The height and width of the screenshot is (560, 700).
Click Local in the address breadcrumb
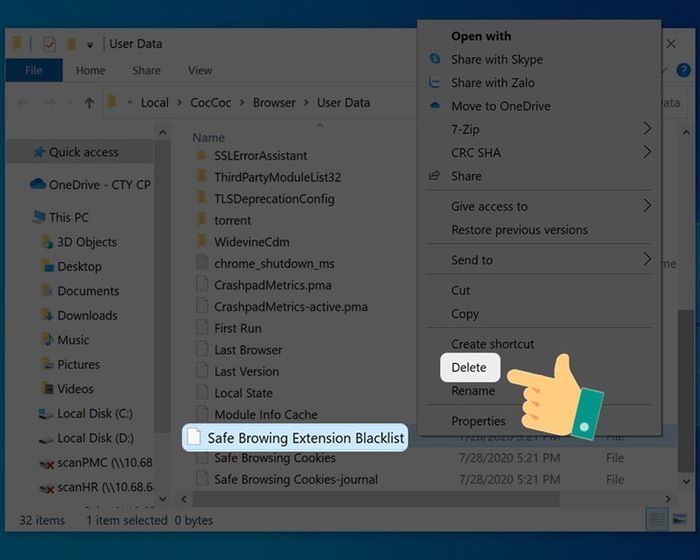(x=155, y=103)
